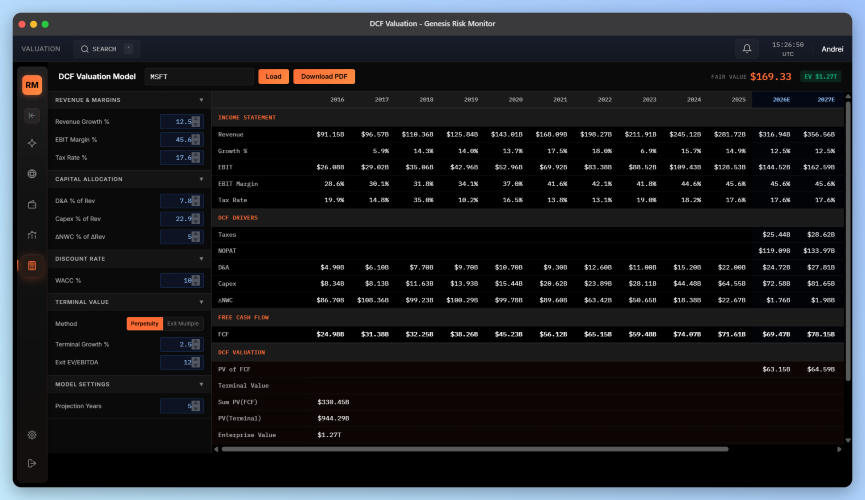The width and height of the screenshot is (865, 500).
Task: Click the EV $1.27T badge
Action: click(x=820, y=77)
